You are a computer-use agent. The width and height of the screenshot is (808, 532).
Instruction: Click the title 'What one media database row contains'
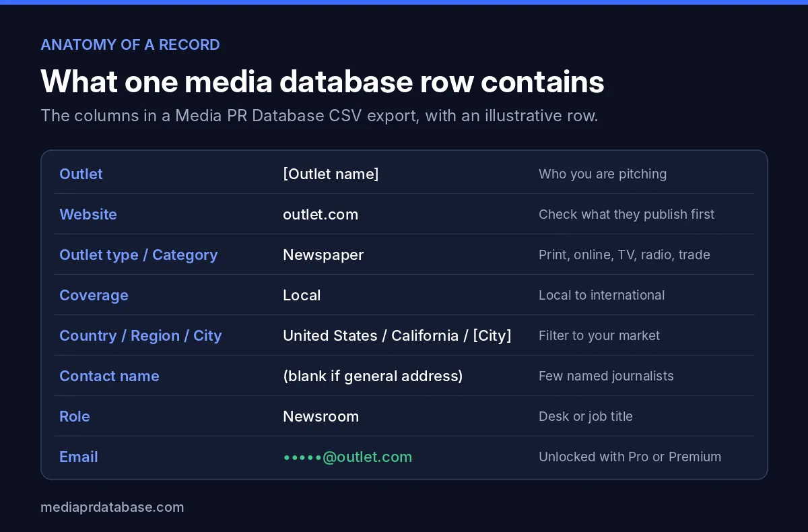323,81
